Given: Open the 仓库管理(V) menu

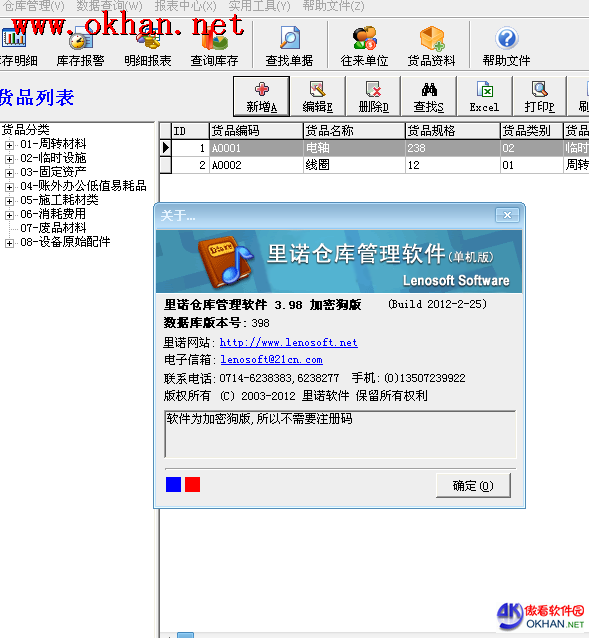Looking at the screenshot, I should (x=33, y=6).
